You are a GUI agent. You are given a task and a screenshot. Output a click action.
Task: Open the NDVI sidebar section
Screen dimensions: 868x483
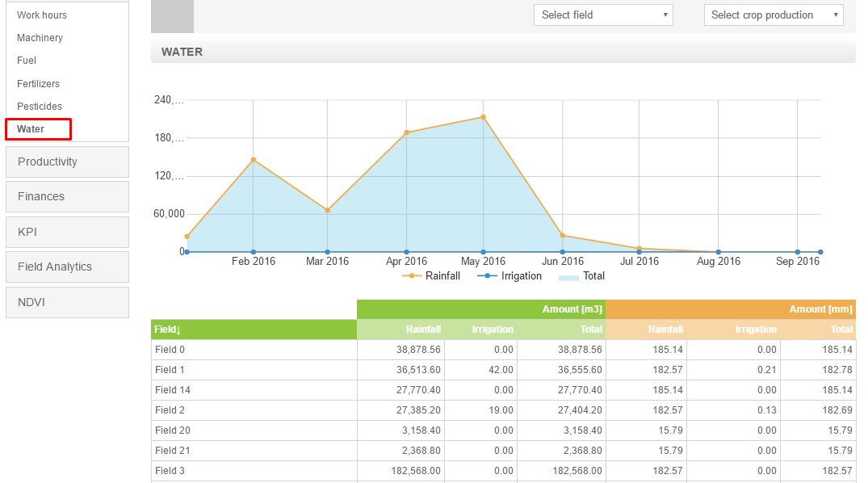pos(67,302)
